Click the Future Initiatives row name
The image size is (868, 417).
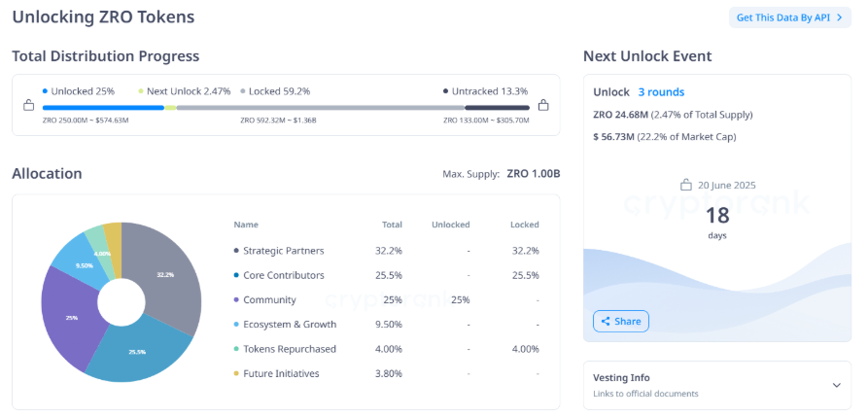(x=281, y=373)
